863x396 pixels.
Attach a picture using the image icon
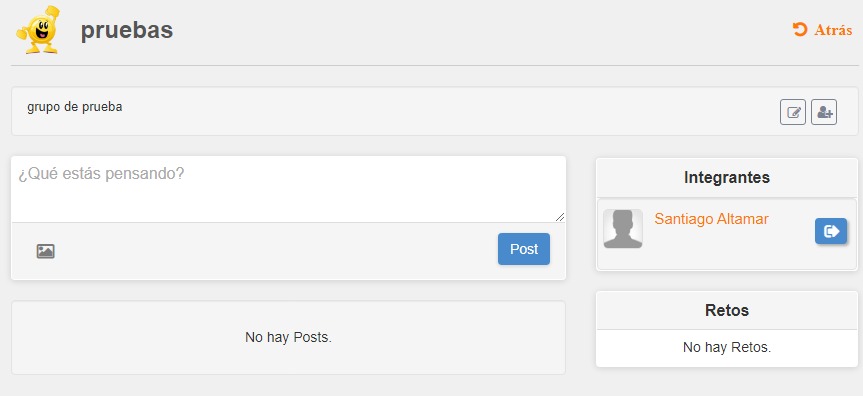click(46, 251)
